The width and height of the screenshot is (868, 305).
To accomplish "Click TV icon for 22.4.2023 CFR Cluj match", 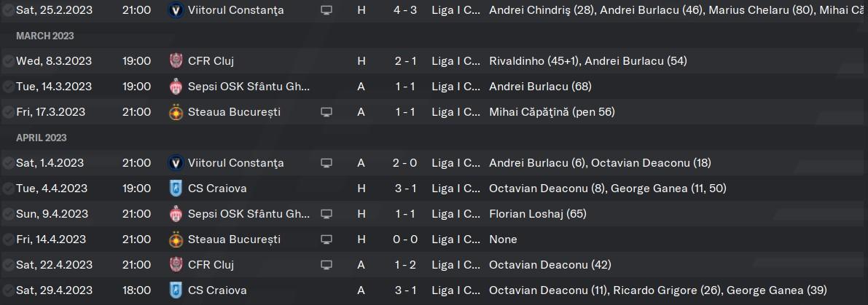I will (327, 265).
